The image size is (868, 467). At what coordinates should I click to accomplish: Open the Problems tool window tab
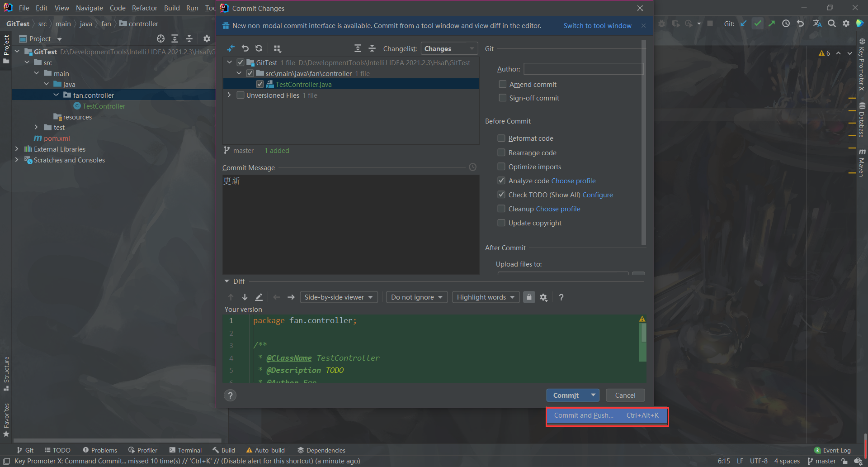100,450
